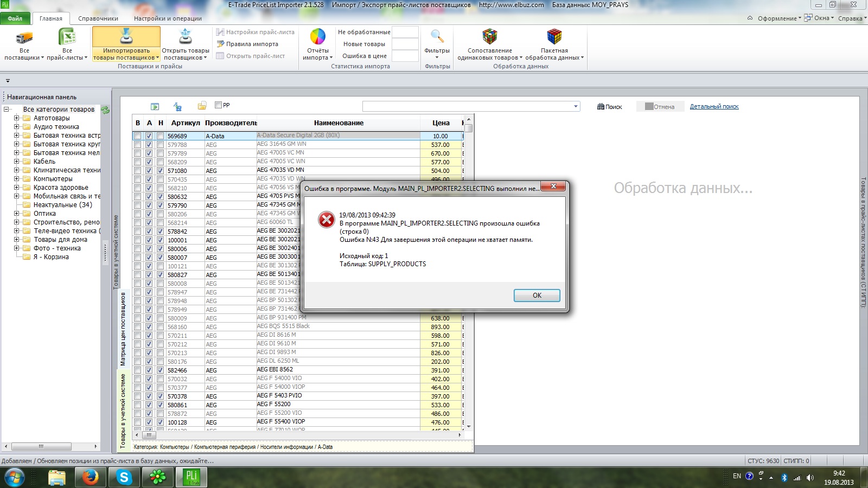
Task: Open Windows Explorer from the taskbar
Action: 56,478
